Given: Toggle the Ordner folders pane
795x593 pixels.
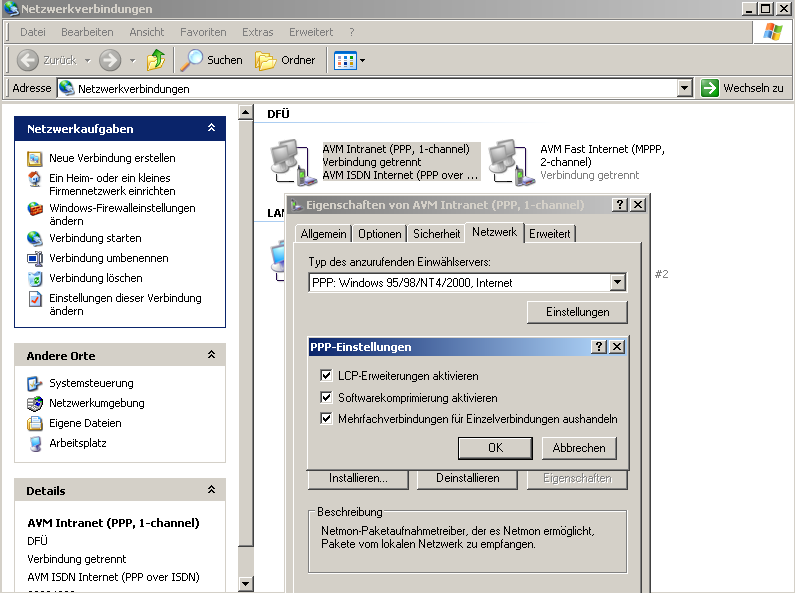Looking at the screenshot, I should point(285,60).
